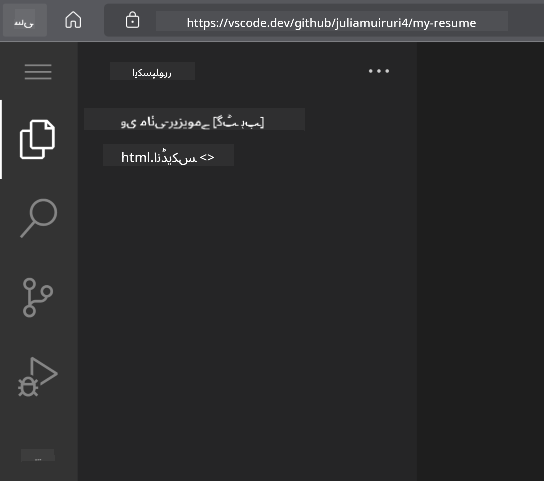Click the browser button left of home
The width and height of the screenshot is (544, 481).
click(x=25, y=20)
